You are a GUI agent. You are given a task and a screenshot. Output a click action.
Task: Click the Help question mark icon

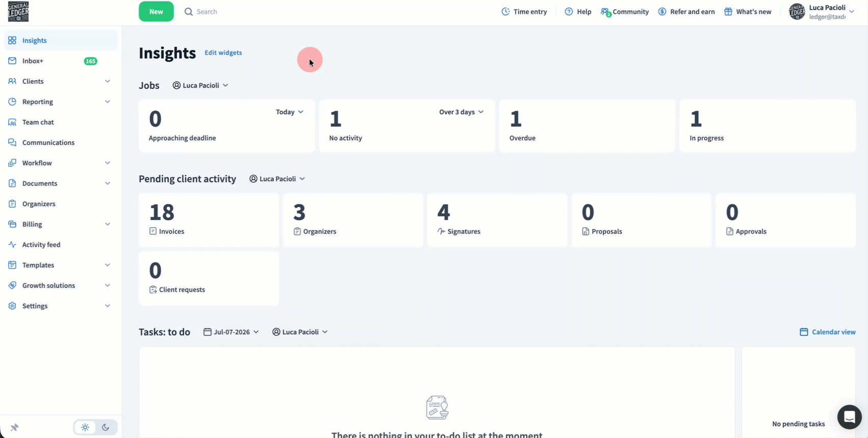click(569, 11)
